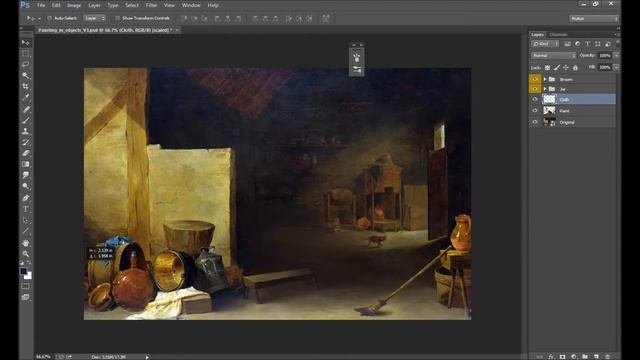Select the Blur tool
Image resolution: width=640 pixels, height=360 pixels.
click(x=26, y=175)
